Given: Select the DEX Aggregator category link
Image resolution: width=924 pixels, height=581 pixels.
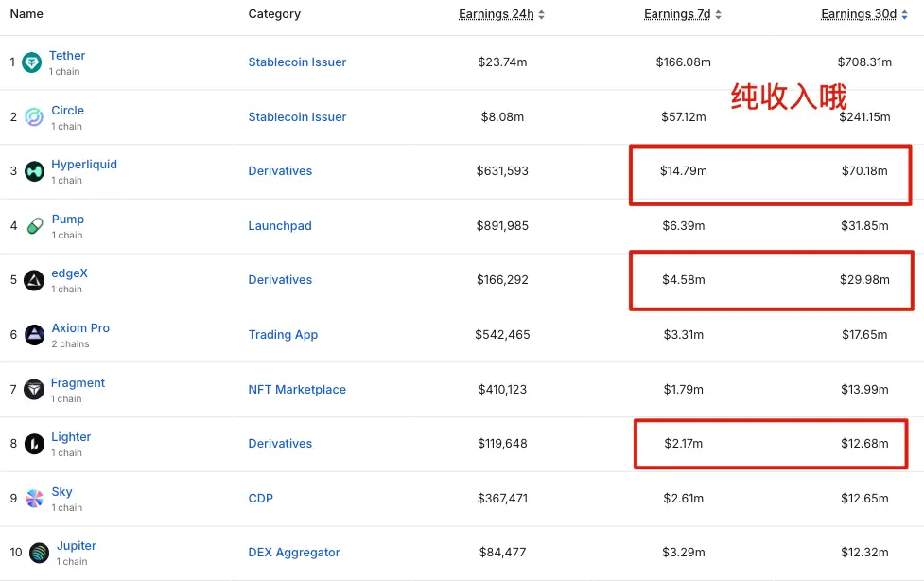Looking at the screenshot, I should point(294,553).
